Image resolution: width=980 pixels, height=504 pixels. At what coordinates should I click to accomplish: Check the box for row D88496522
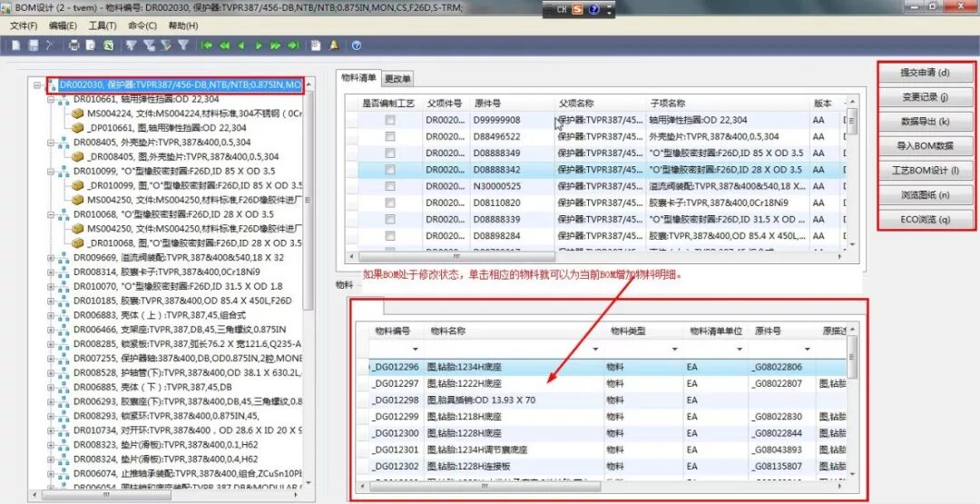(390, 135)
